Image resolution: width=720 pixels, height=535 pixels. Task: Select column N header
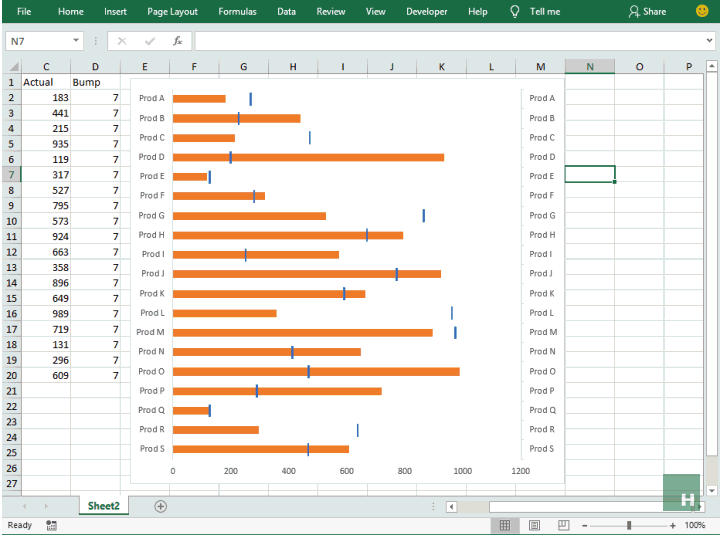point(590,67)
